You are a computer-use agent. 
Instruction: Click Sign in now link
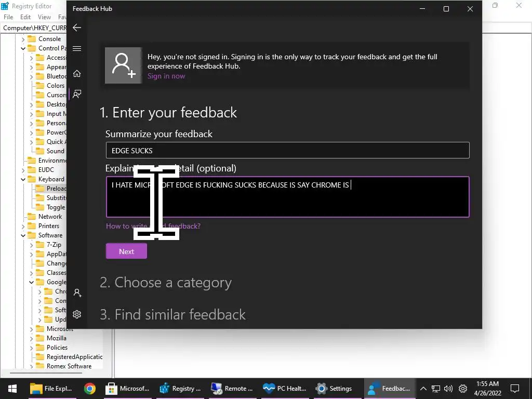point(166,76)
